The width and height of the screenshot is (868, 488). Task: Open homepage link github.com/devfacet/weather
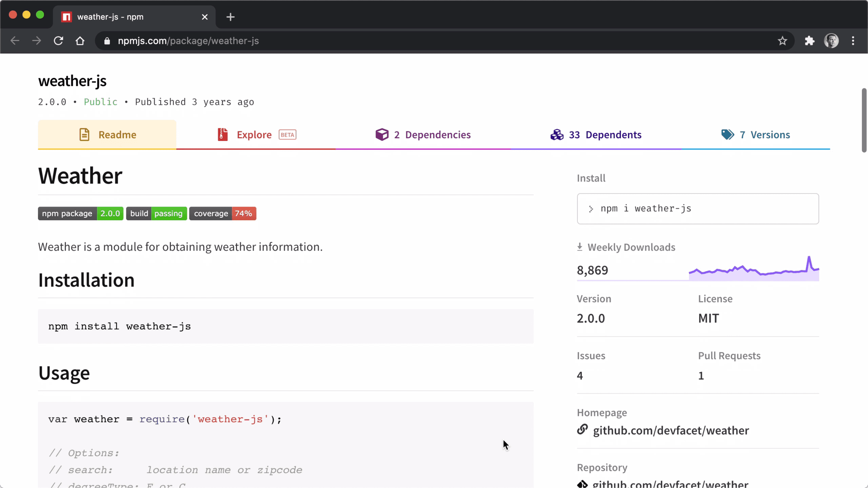pyautogui.click(x=671, y=430)
